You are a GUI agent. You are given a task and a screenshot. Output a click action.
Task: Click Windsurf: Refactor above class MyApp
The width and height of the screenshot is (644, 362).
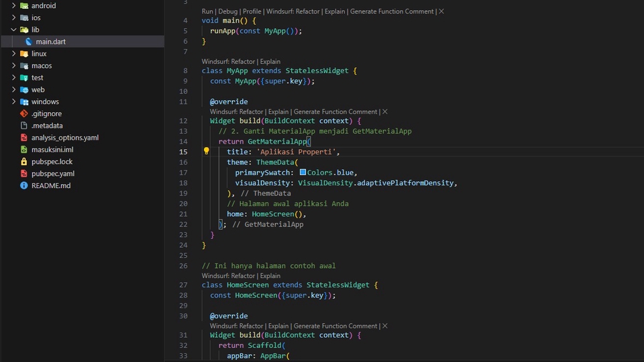coord(228,62)
